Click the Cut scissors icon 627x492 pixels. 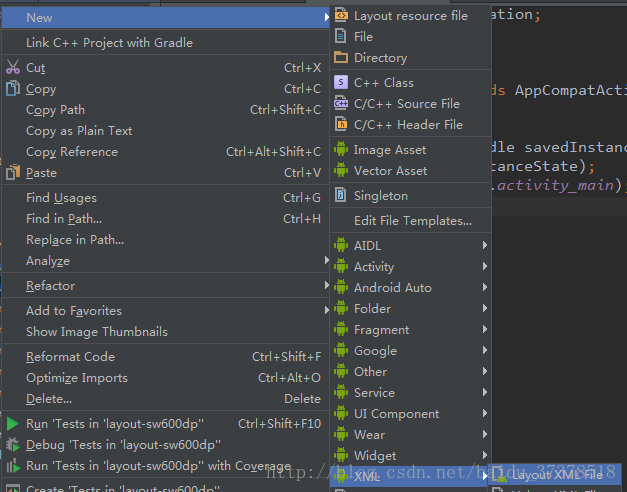coord(13,67)
